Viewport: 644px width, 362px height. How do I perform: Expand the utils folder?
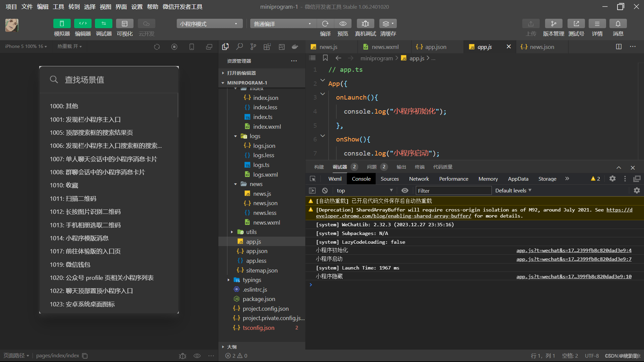251,232
